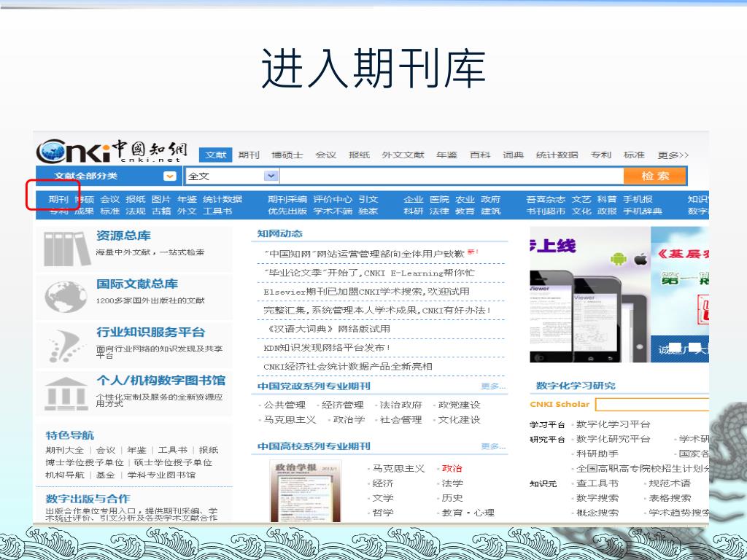This screenshot has height=560, width=747.
Task: Switch to the 期刊 tab in the top bar
Action: 249,155
